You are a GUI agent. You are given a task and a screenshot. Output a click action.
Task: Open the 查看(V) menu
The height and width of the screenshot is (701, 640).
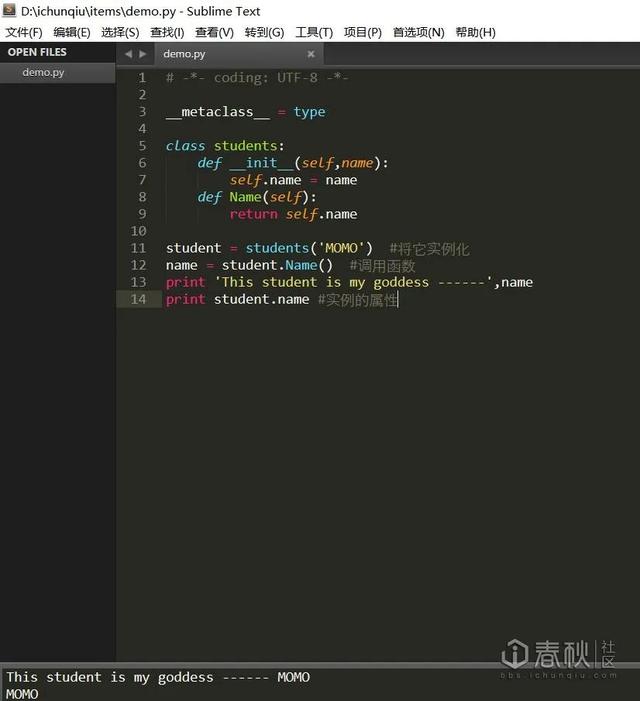(214, 32)
